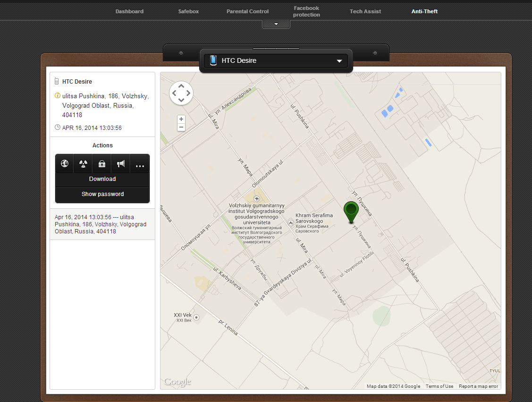The image size is (532, 402).
Task: Open the Safebox tab
Action: [x=188, y=11]
